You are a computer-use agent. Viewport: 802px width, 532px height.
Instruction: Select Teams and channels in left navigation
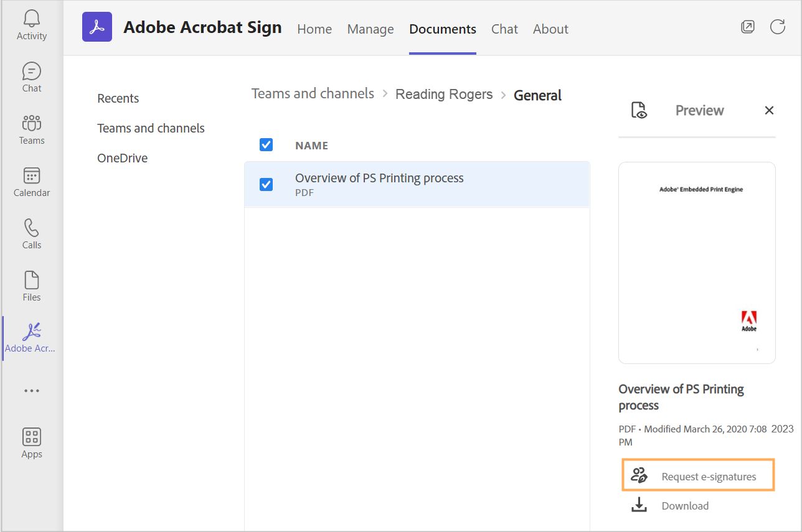tap(151, 128)
